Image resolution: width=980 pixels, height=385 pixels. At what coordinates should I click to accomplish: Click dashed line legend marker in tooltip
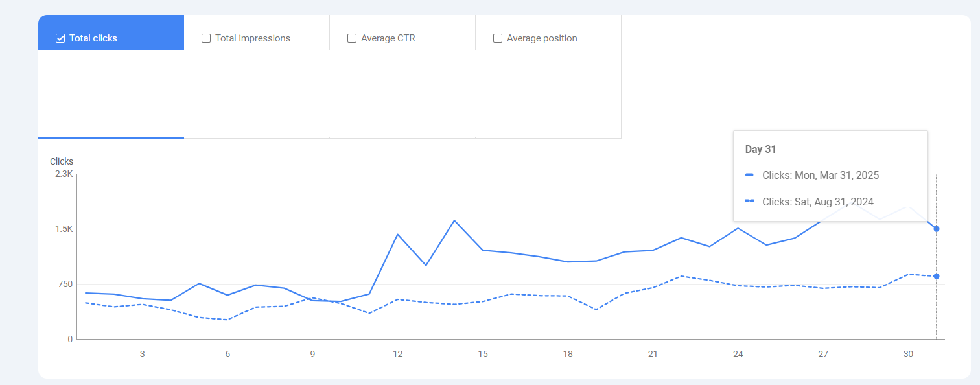click(749, 202)
